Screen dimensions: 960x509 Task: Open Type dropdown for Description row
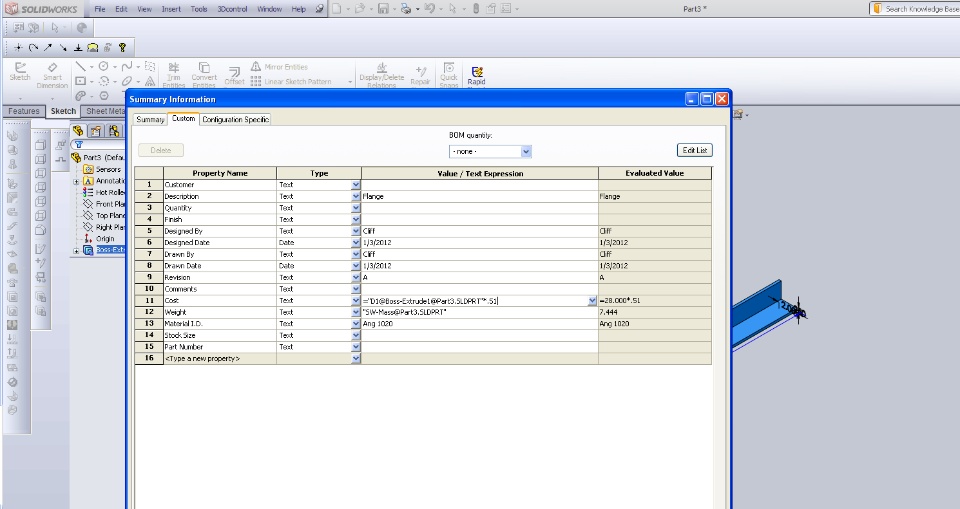(356, 196)
